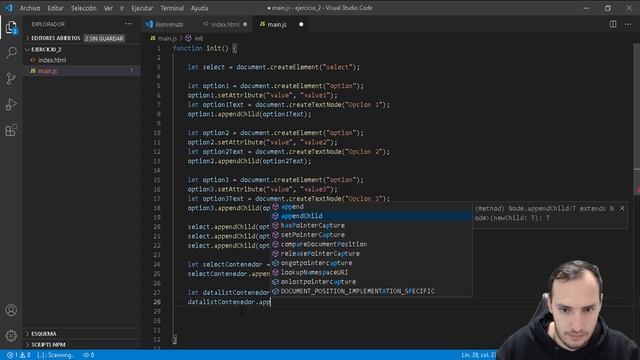Open the Manage gear icon
This screenshot has width=640, height=360.
click(x=11, y=336)
